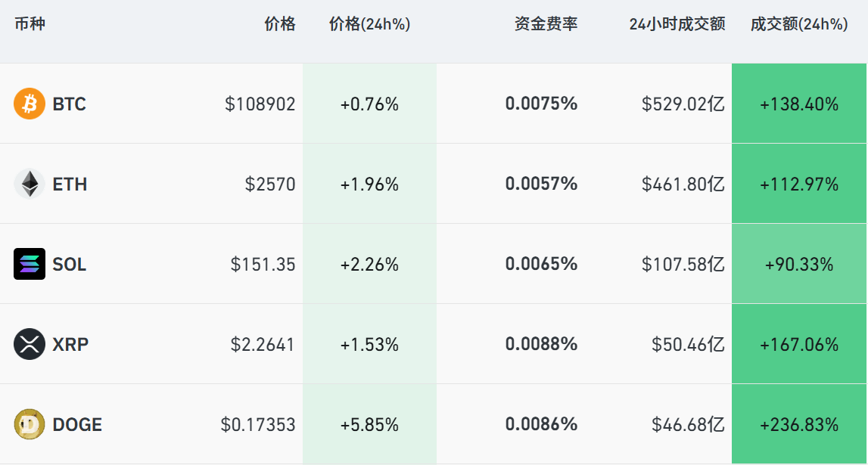Click the Ethereum diamond icon
Screen dimensions: 868x465
[x=30, y=184]
